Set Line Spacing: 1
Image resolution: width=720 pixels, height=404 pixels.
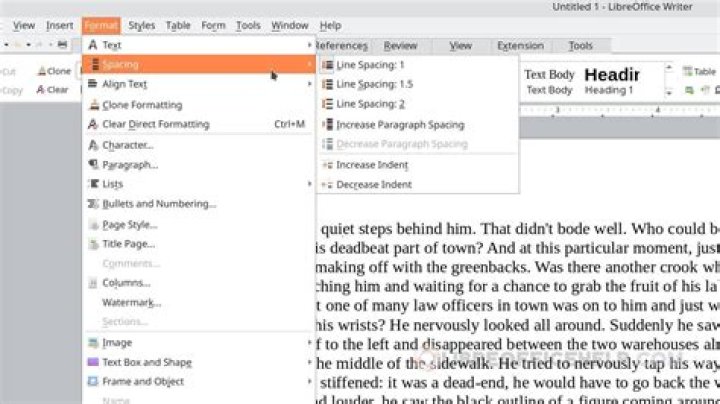pyautogui.click(x=418, y=65)
